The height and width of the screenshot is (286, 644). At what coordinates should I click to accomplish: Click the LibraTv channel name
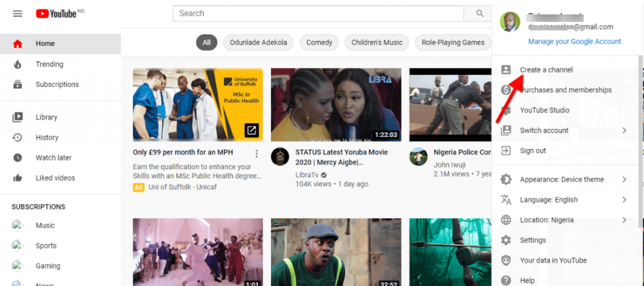click(x=307, y=175)
